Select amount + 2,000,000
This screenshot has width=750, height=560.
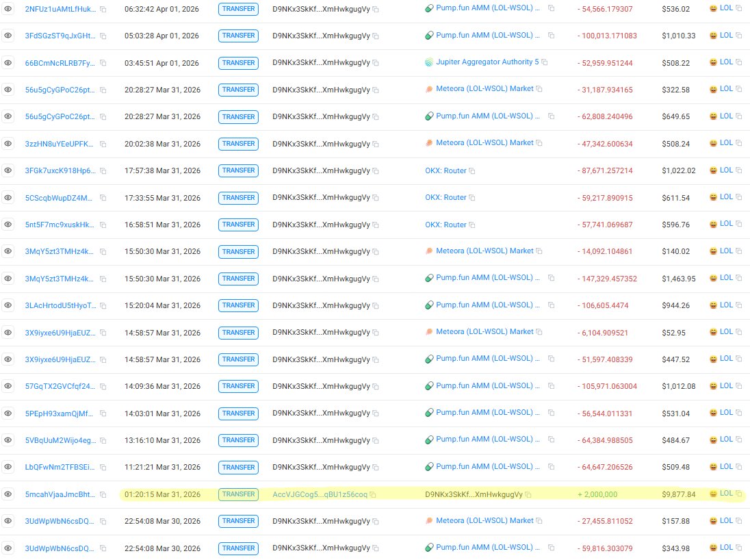597,494
